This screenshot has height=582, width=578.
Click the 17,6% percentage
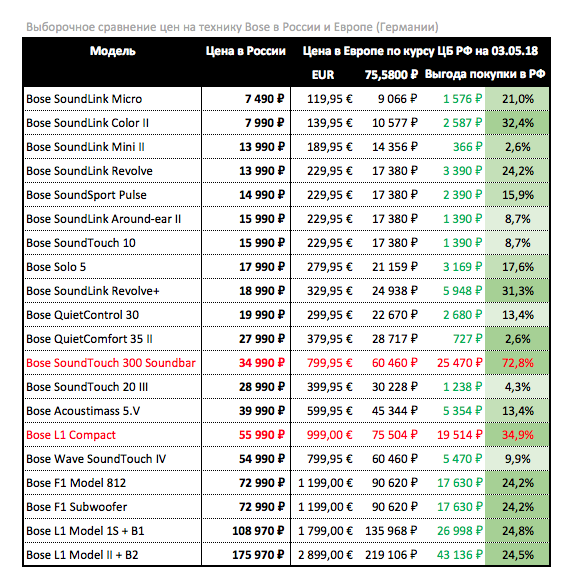point(518,267)
